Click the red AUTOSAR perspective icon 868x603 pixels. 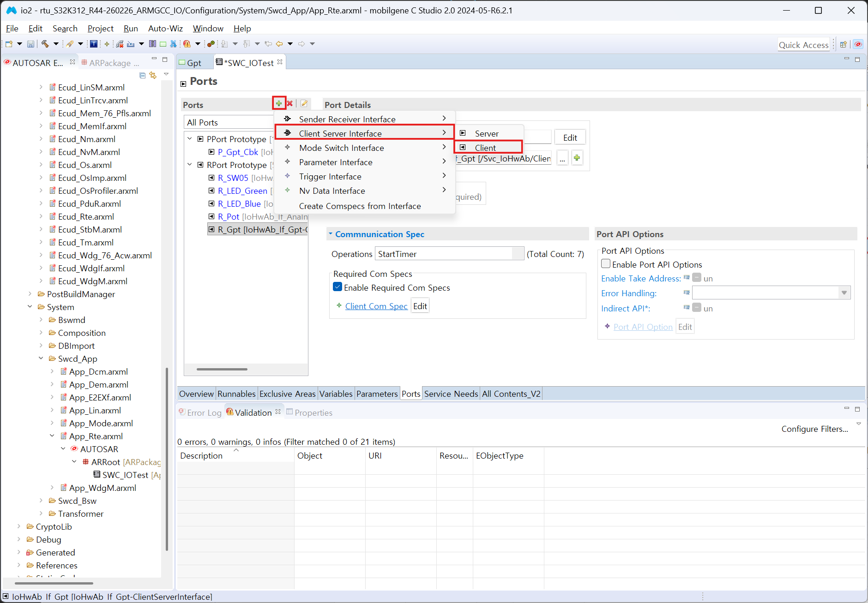(x=858, y=45)
